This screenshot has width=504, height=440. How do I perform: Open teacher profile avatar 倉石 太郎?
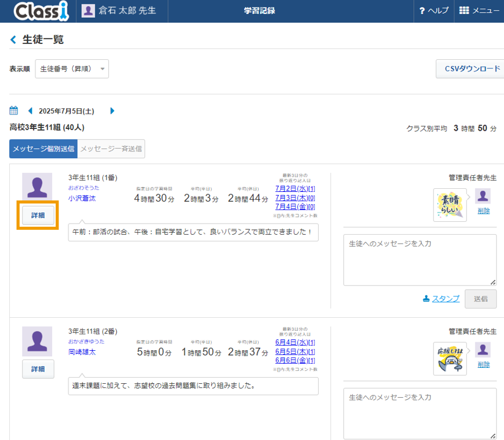coord(87,10)
